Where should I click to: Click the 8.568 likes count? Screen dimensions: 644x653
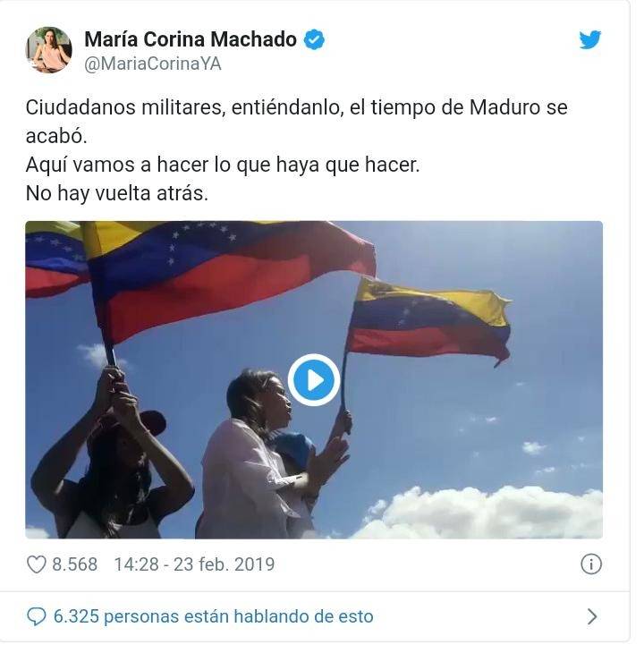(74, 564)
